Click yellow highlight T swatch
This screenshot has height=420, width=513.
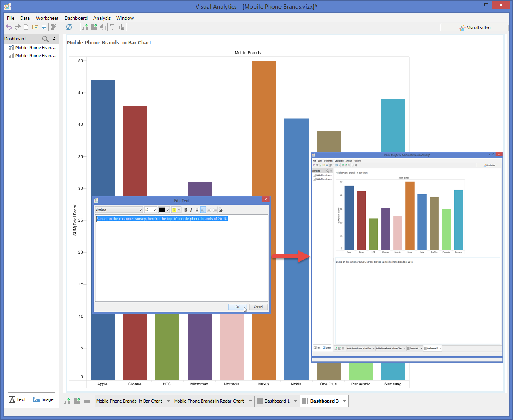174,210
